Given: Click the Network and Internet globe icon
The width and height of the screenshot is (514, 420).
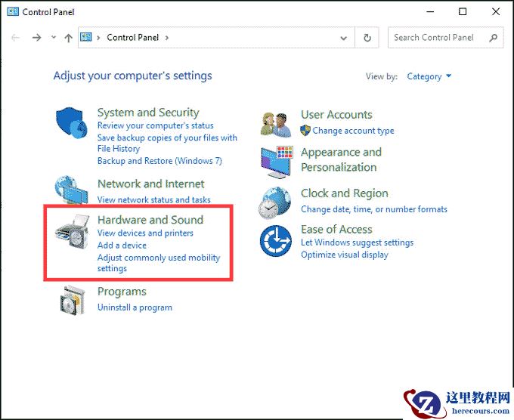Looking at the screenshot, I should tap(71, 190).
